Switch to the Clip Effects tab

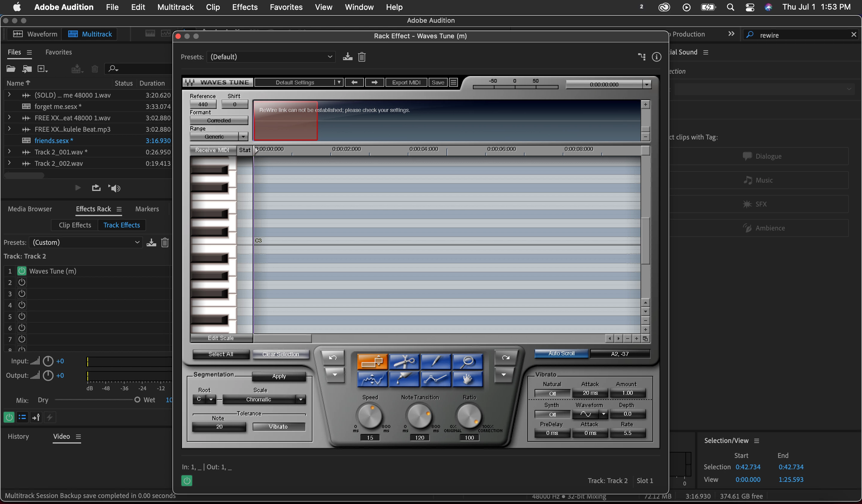point(75,225)
